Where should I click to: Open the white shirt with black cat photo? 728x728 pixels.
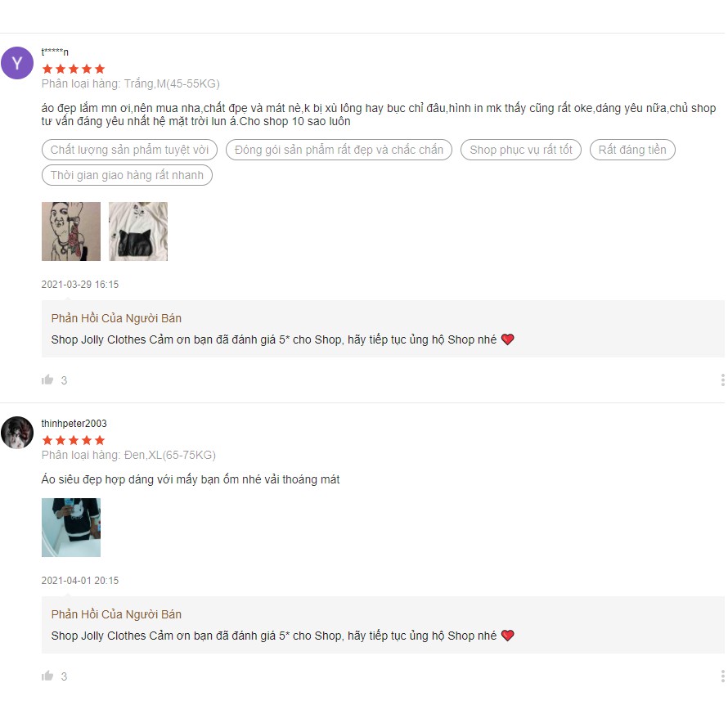[138, 231]
